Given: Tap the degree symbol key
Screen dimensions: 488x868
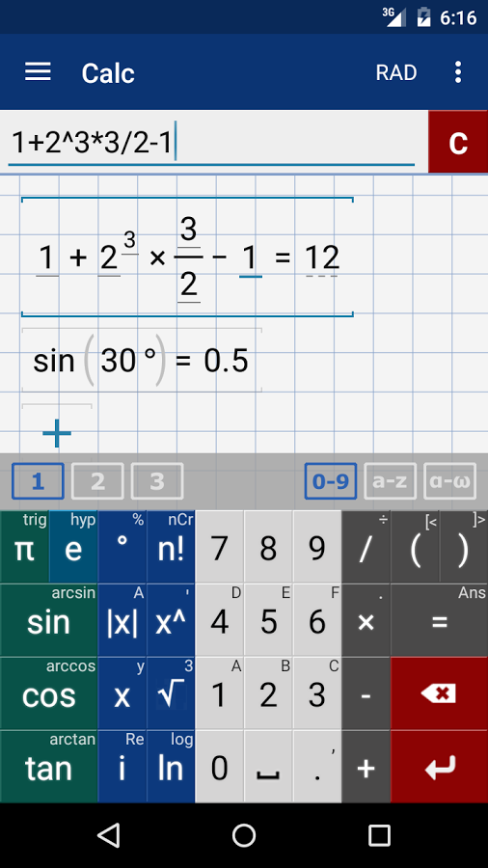Looking at the screenshot, I should (x=122, y=547).
